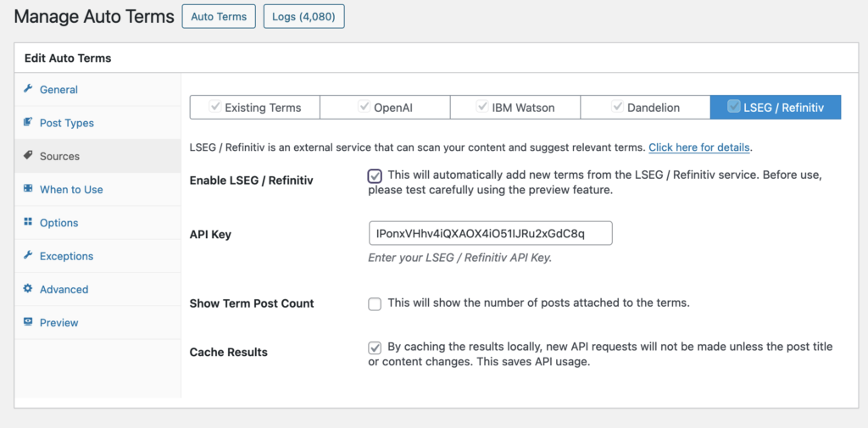868x428 pixels.
Task: Toggle the checkbox in LSEG / Refinitiv tab
Action: click(733, 106)
